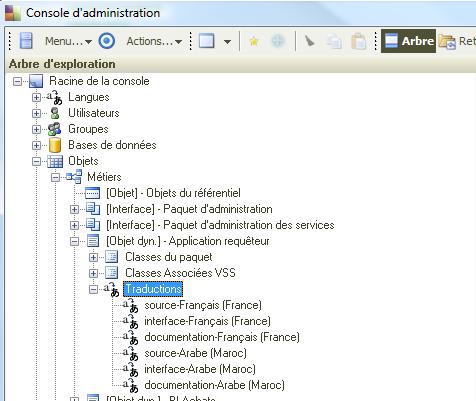Click icon of Paquet d'administration interface
This screenshot has width=476, height=401.
pyautogui.click(x=93, y=209)
